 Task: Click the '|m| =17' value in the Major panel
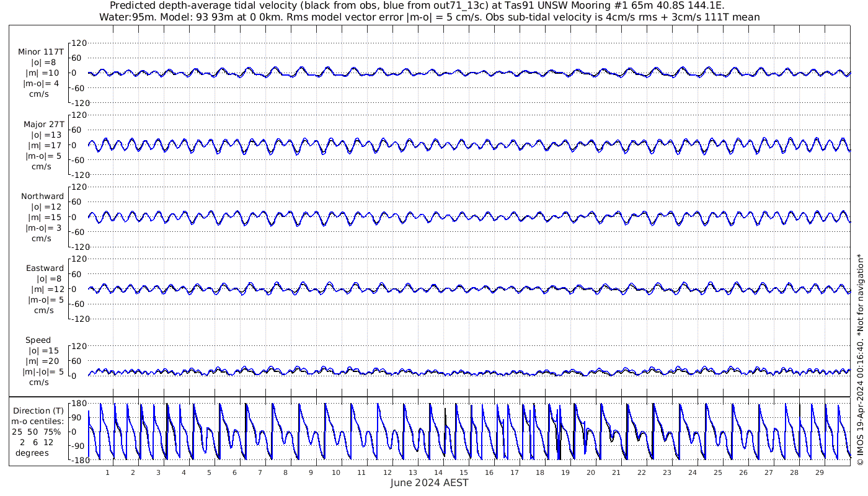[43, 146]
